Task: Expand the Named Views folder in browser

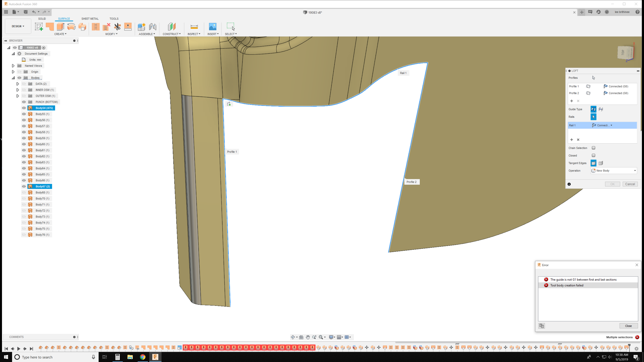Action: (x=13, y=66)
